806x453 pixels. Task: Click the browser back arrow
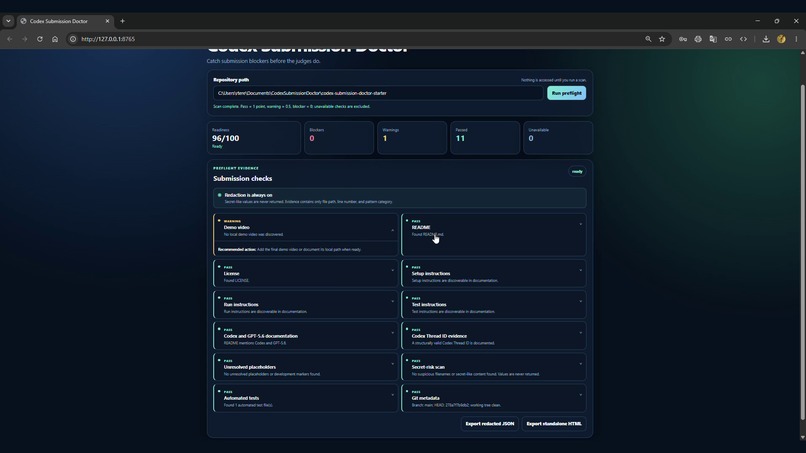9,39
